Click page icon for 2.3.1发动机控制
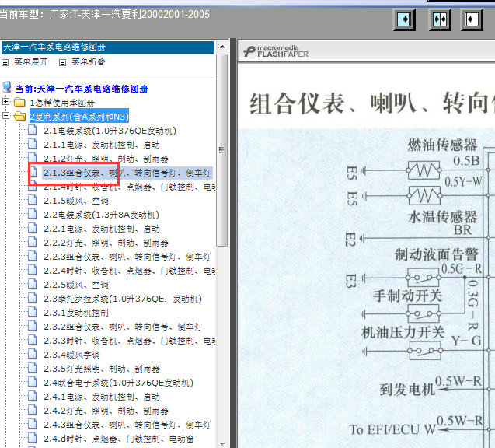 click(x=33, y=312)
